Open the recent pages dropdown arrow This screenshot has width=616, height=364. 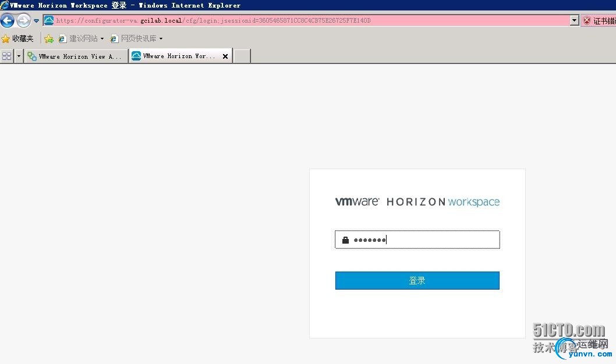37,21
